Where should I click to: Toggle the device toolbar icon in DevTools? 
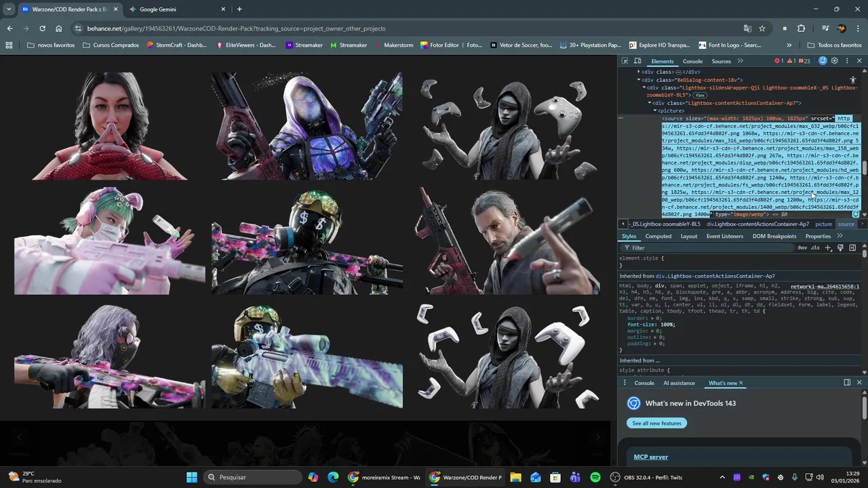(x=637, y=61)
